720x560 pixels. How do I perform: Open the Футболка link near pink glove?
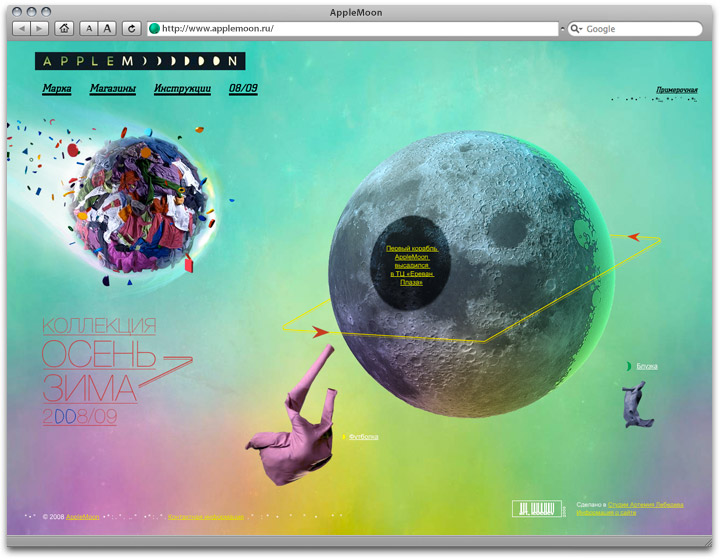(364, 437)
